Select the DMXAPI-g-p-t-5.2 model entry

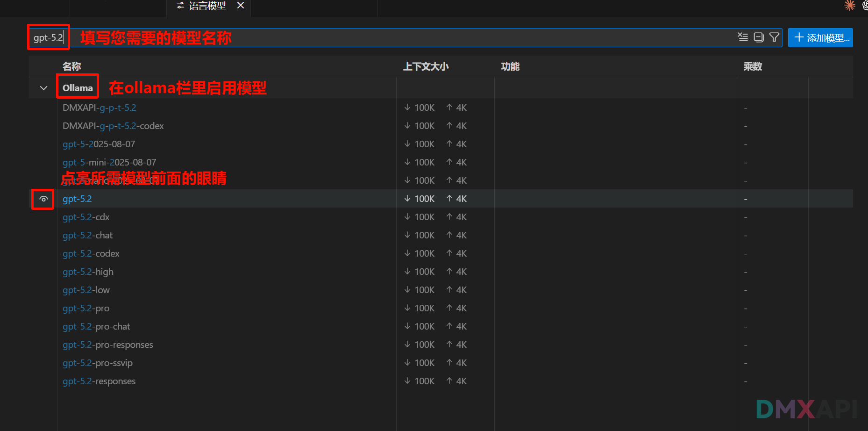(x=100, y=108)
